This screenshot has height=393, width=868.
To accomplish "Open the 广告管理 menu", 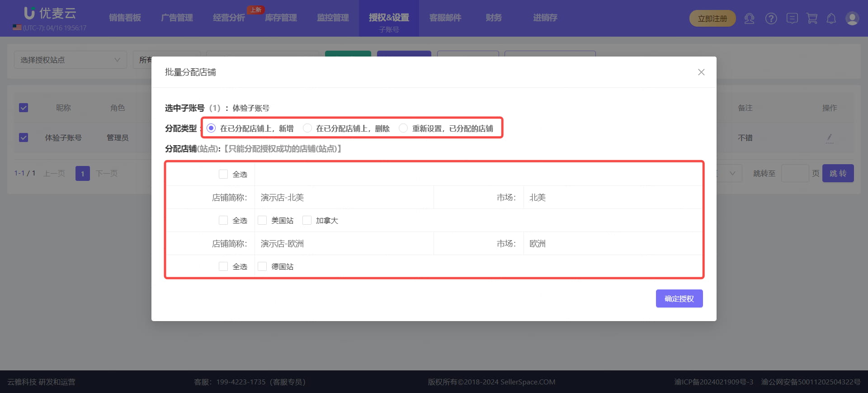I will [x=177, y=18].
